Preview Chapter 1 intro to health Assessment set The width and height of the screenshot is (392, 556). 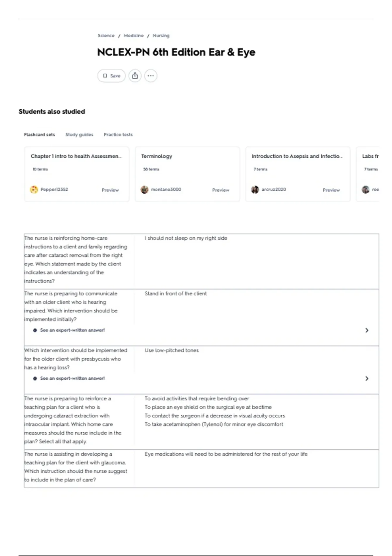(110, 190)
